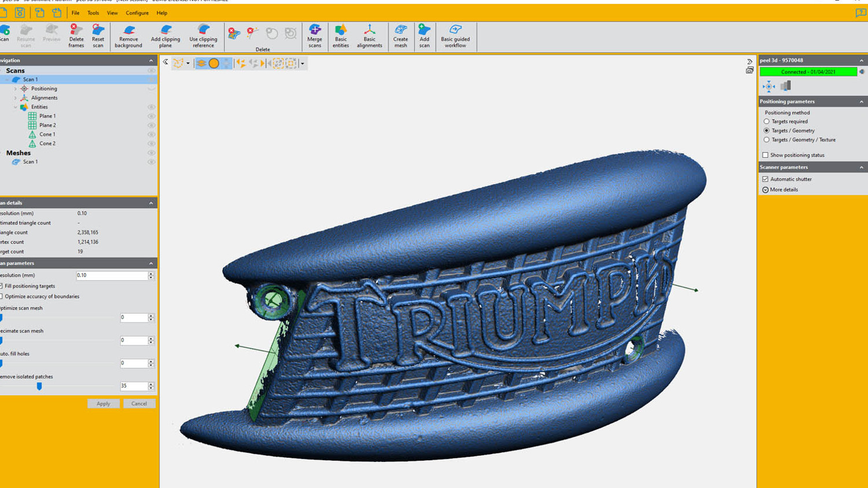
Task: Toggle visibility of Plane 1 entity
Action: coord(151,116)
